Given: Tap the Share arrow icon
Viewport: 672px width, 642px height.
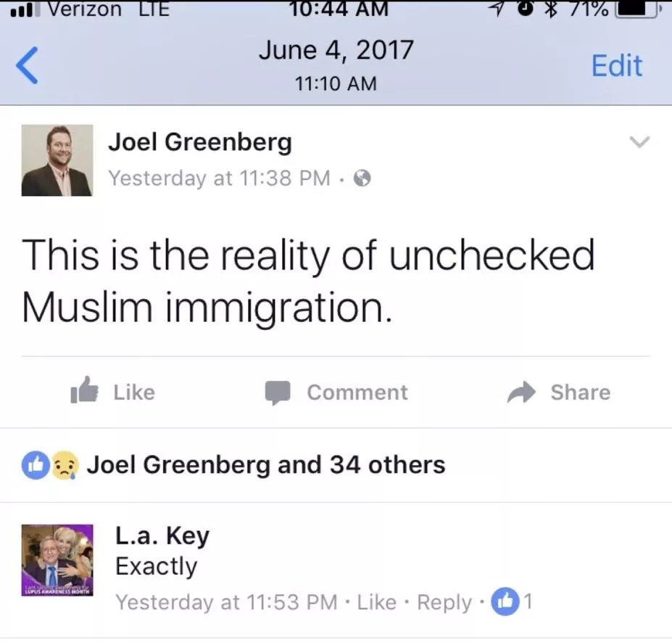Looking at the screenshot, I should tap(521, 392).
